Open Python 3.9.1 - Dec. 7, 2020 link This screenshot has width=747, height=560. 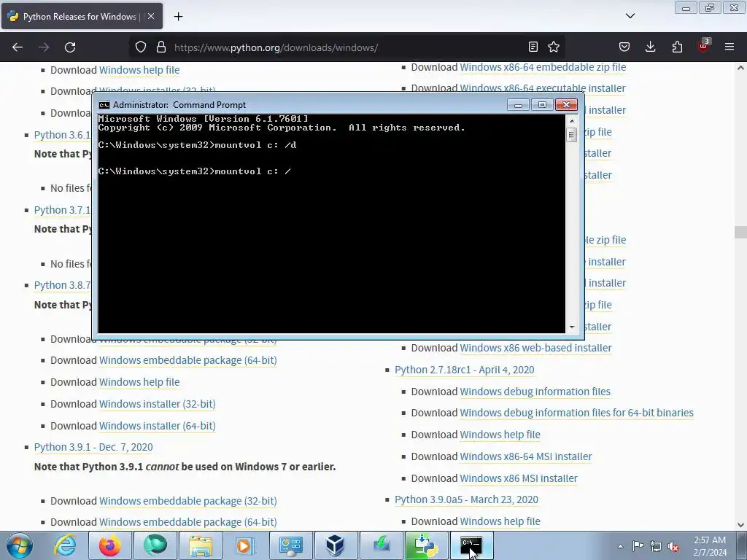point(93,447)
